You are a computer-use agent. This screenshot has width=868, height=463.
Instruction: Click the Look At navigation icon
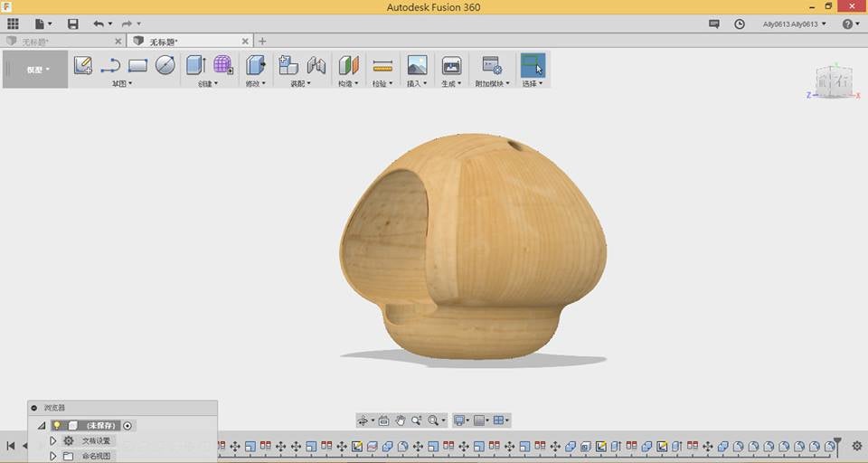[x=383, y=420]
